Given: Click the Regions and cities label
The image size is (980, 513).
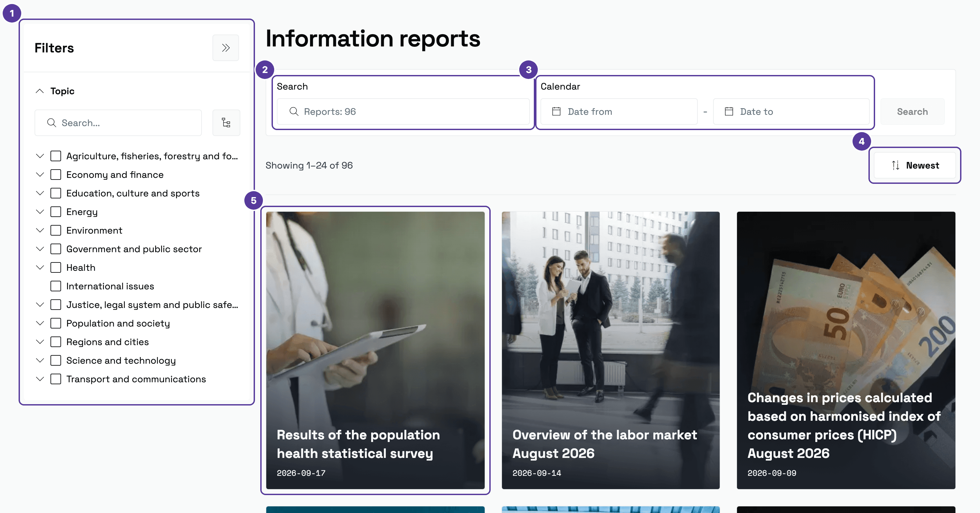Looking at the screenshot, I should [107, 342].
